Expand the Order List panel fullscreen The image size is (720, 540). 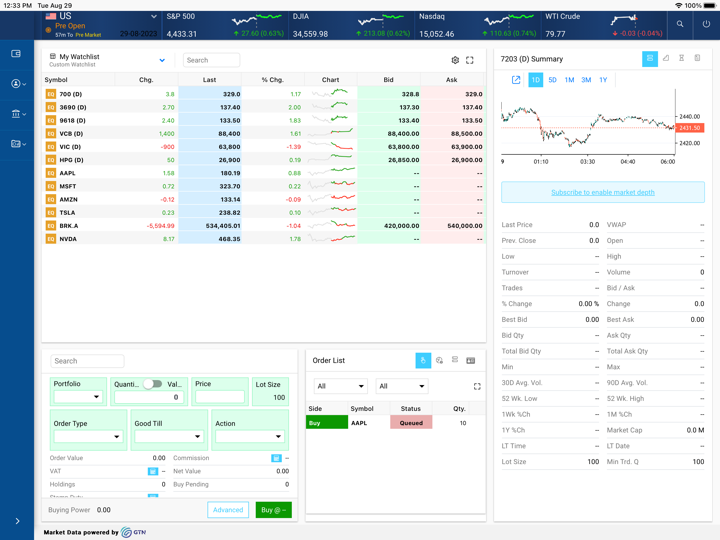477,386
